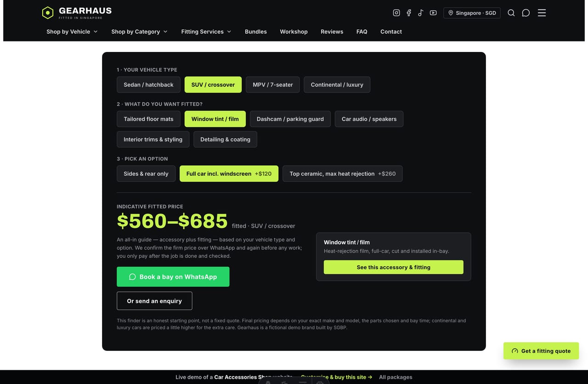Open the Gearhaus Facebook page
588x384 pixels.
408,13
